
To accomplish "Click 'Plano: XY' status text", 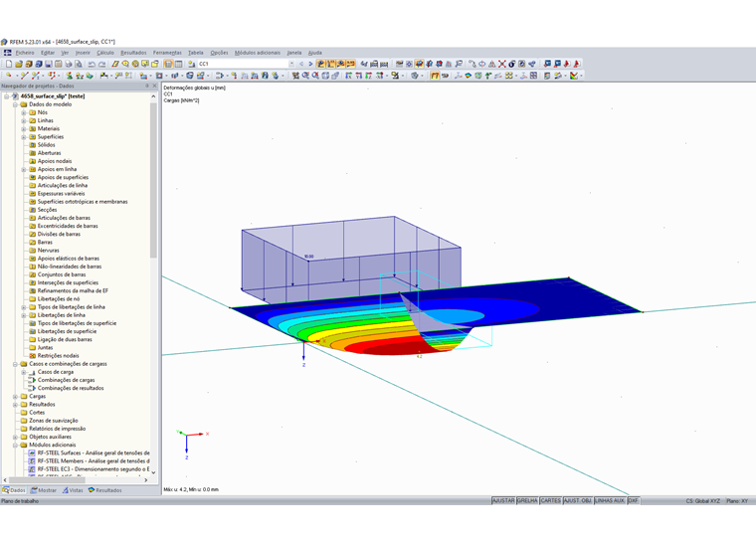I will pos(737,501).
